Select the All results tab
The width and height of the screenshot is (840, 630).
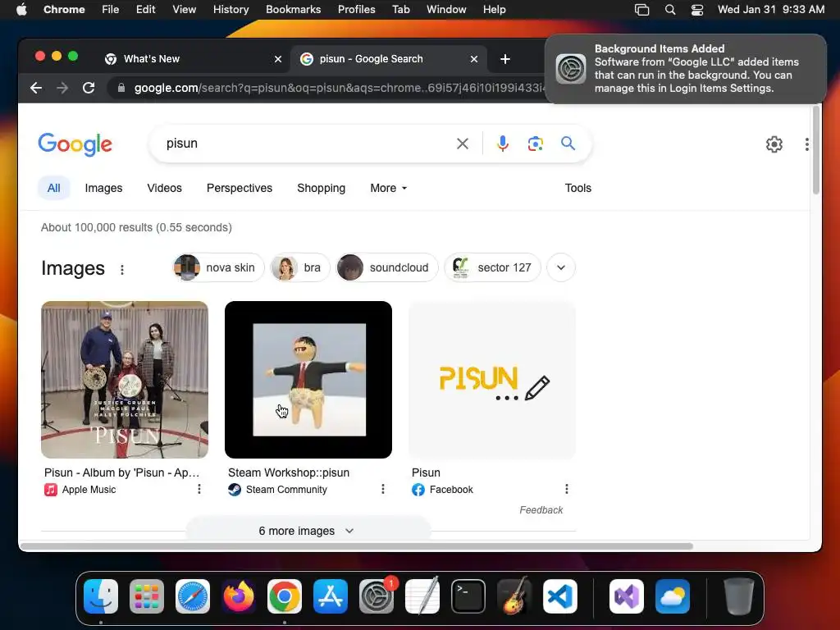tap(53, 188)
